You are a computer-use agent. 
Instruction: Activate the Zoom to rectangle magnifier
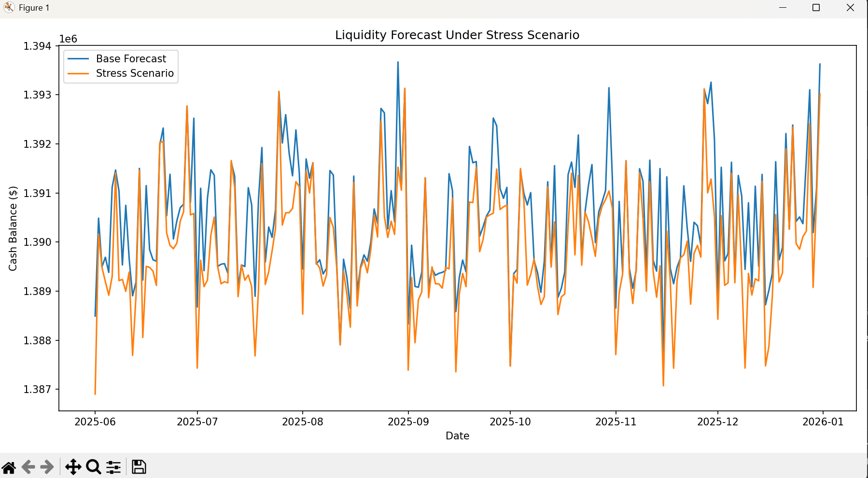tap(93, 467)
